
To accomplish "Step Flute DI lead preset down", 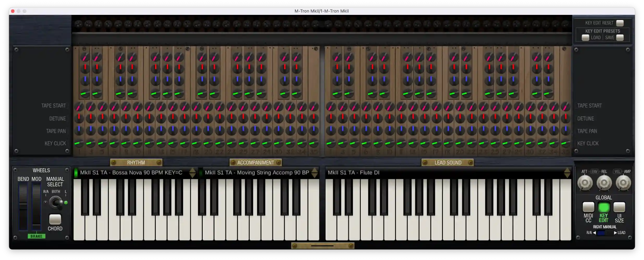I will [x=567, y=176].
